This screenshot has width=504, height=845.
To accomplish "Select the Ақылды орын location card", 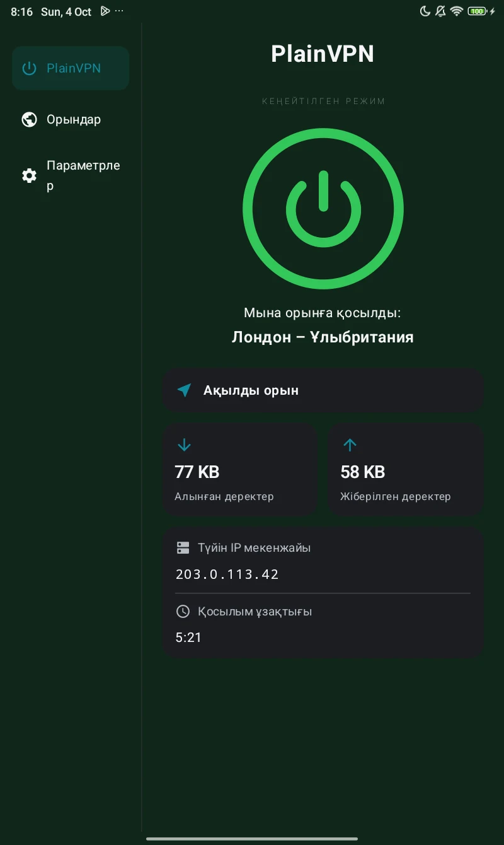I will (323, 390).
